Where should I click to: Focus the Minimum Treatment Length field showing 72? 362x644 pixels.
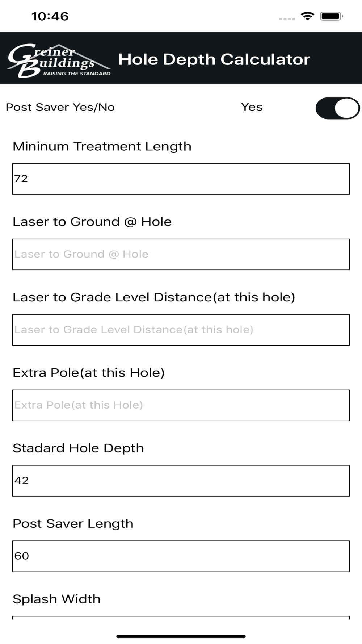click(181, 179)
